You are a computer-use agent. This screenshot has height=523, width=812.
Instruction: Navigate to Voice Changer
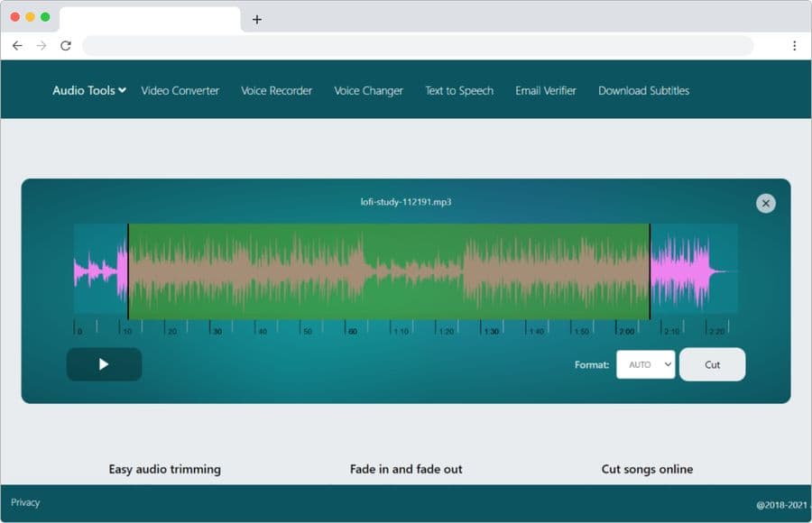[x=368, y=90]
